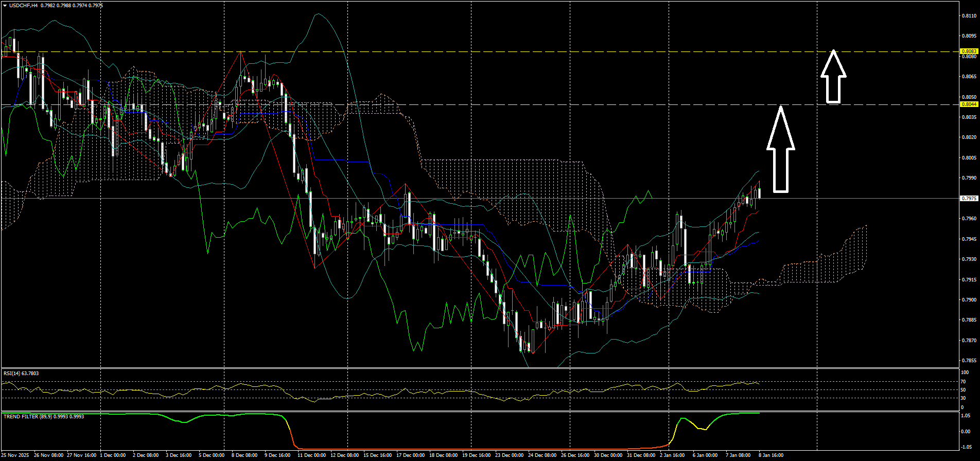
Task: Click the yellow 0.8044 price tag
Action: pos(969,104)
